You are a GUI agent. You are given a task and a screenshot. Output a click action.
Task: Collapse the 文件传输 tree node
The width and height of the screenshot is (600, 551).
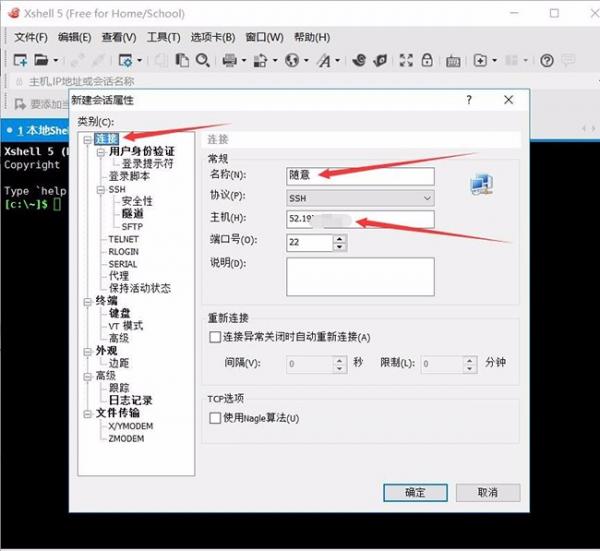point(88,414)
